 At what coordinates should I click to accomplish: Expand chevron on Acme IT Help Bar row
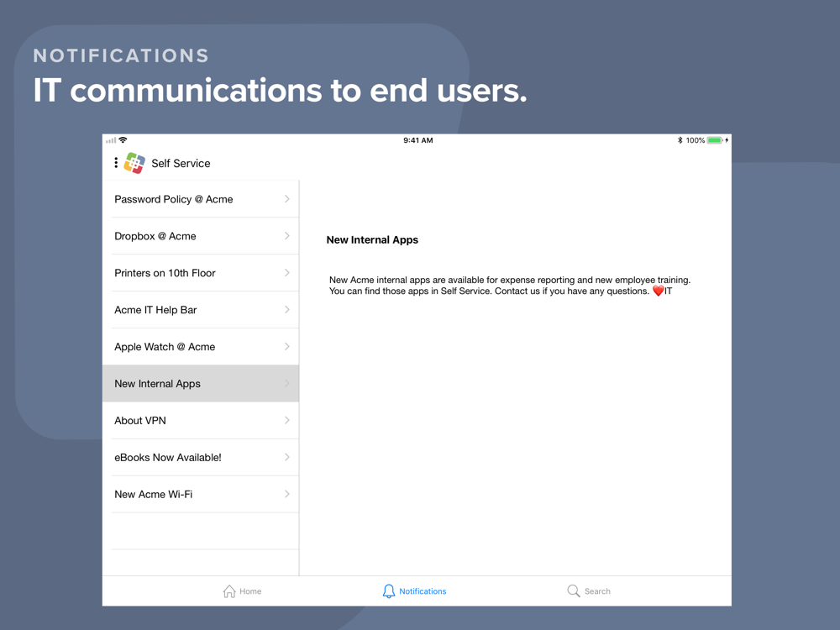(287, 310)
